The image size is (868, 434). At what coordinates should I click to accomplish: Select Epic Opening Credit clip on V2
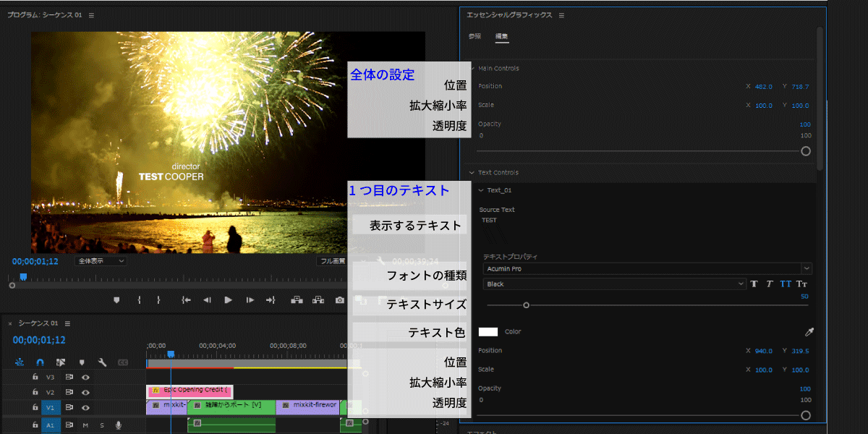[x=190, y=391]
